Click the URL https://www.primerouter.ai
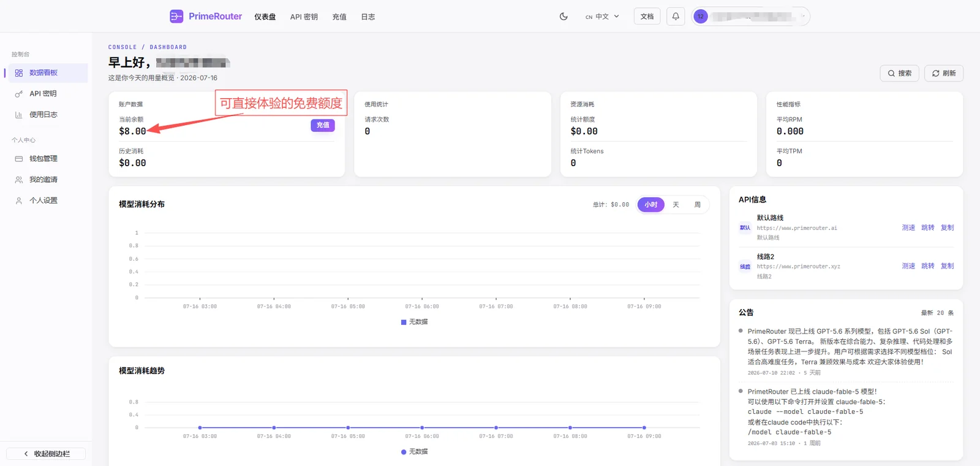Image resolution: width=980 pixels, height=466 pixels. [x=797, y=228]
